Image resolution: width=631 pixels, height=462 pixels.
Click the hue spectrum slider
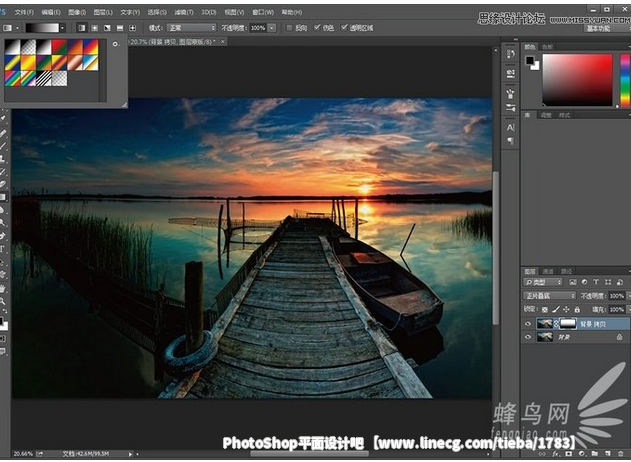coord(625,80)
